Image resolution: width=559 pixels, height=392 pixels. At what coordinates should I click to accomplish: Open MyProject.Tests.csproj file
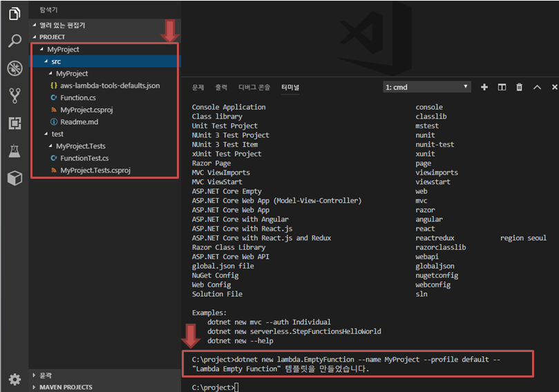tap(95, 170)
